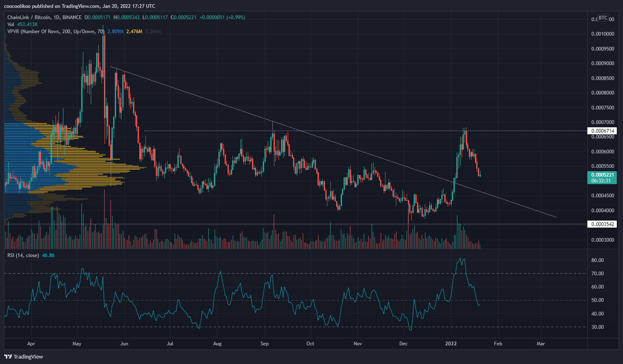The height and width of the screenshot is (364, 623).
Task: Click the 0.0008500 price axis label
Action: click(x=603, y=78)
